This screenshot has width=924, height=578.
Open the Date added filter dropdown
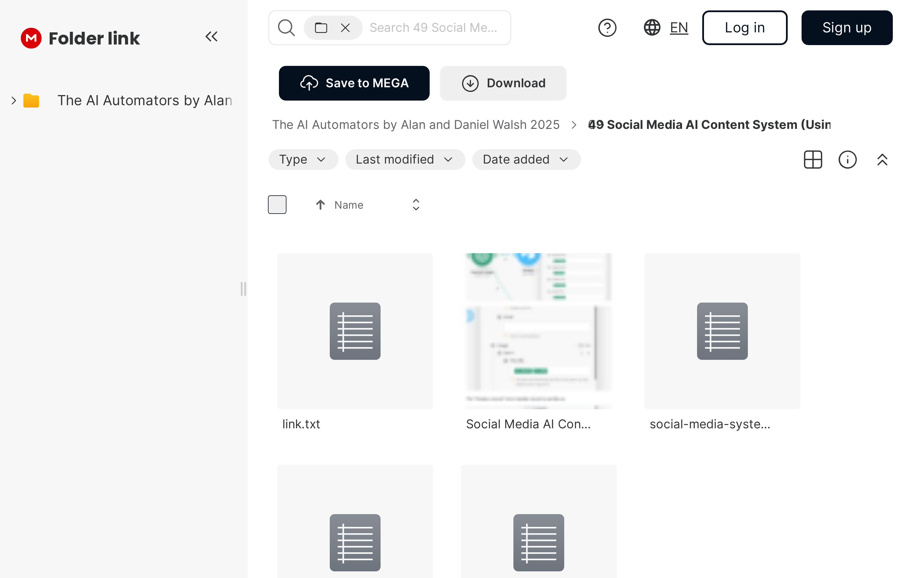point(526,160)
